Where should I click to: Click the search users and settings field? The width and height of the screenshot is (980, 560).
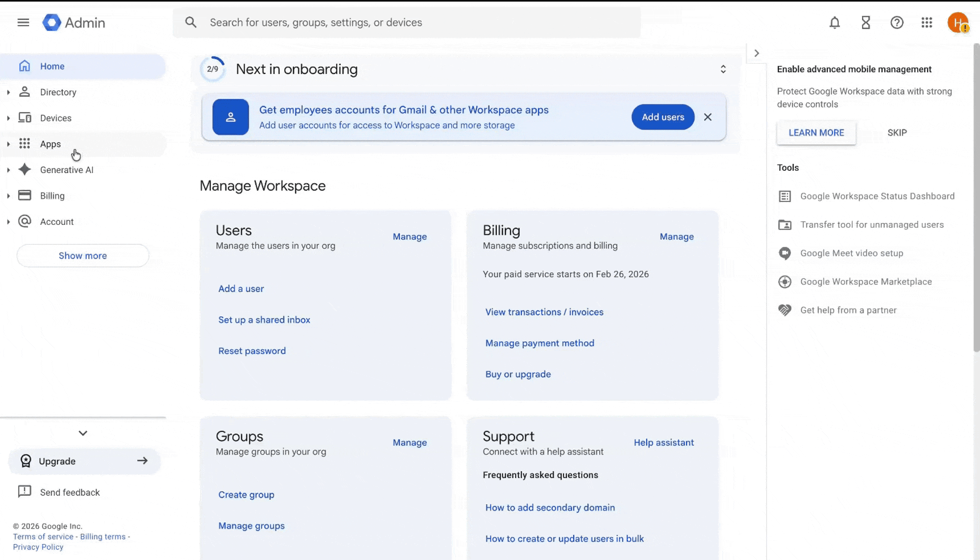click(408, 22)
